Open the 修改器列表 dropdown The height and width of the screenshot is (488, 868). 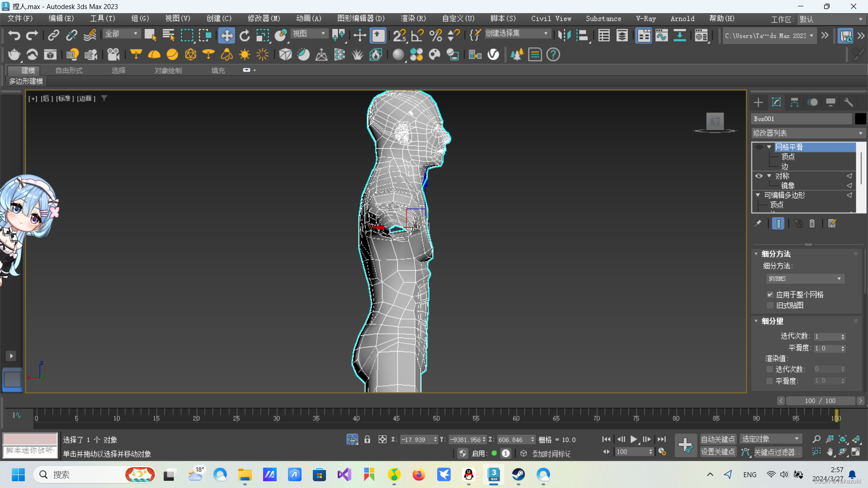point(808,133)
